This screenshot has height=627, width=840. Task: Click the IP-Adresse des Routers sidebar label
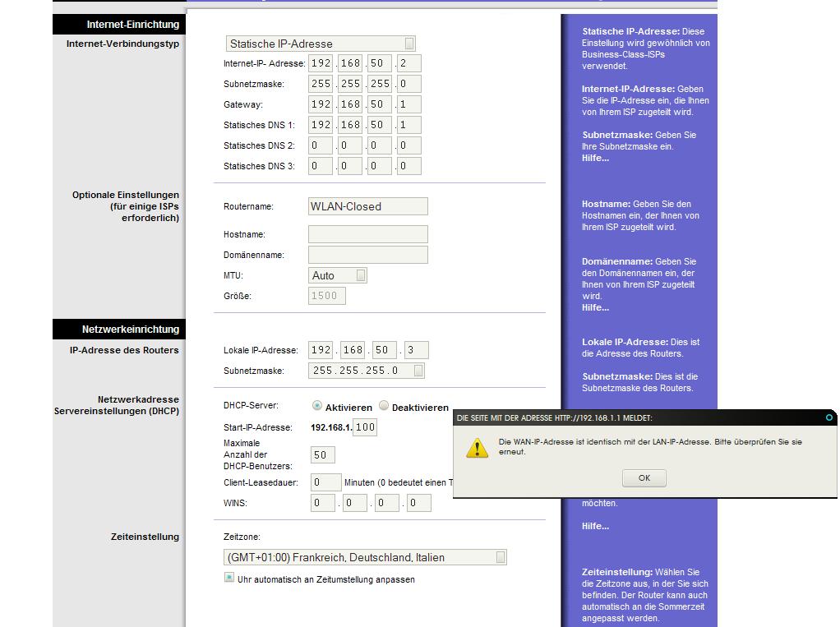click(x=124, y=350)
